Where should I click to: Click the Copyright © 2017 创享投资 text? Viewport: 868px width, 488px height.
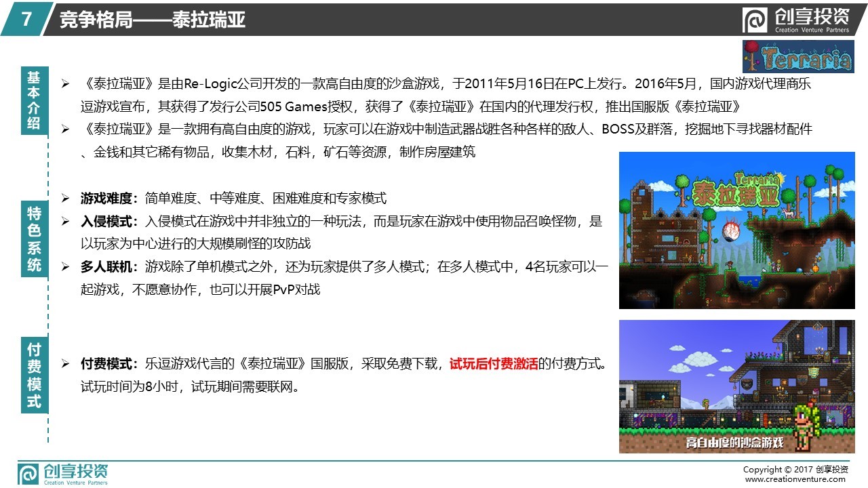click(795, 469)
